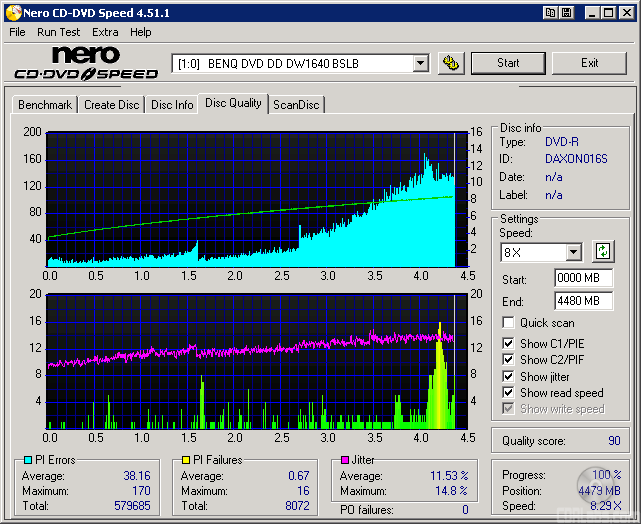The image size is (641, 524).
Task: Click the Nero app icon in title bar
Action: click(11, 13)
